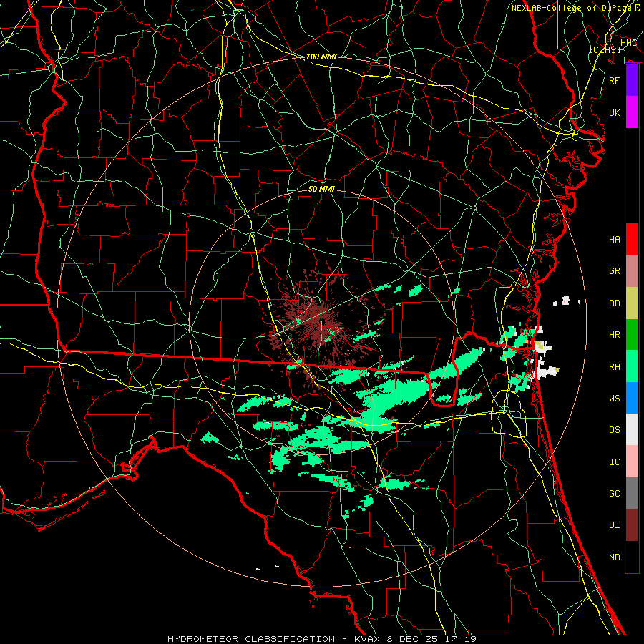
Task: Click the RA bright green legend swatch
Action: [x=632, y=366]
